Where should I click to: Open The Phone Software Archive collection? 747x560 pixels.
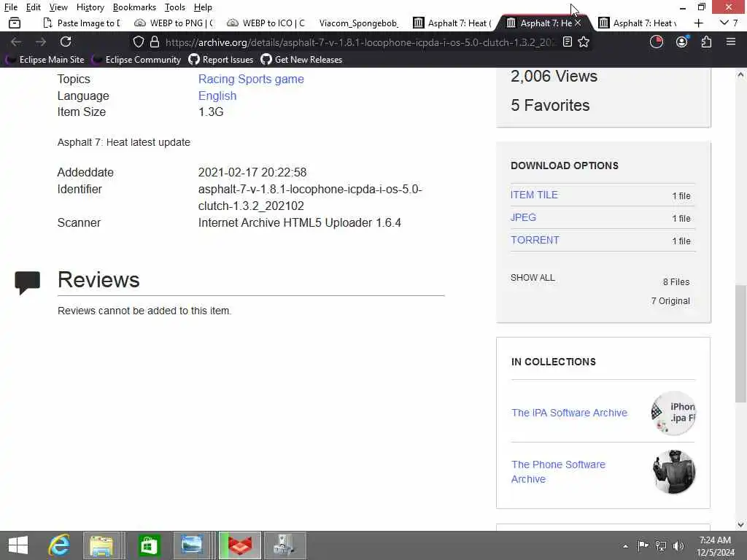(x=558, y=472)
